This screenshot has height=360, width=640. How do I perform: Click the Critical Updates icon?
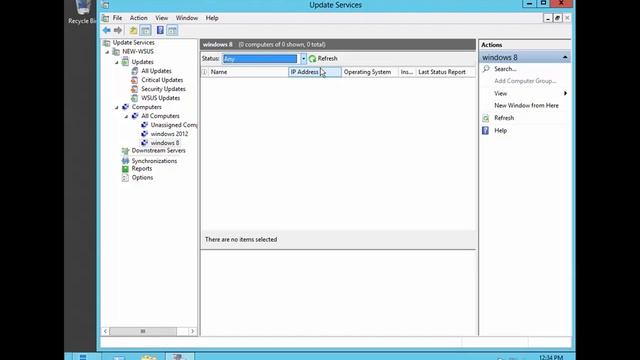134,80
